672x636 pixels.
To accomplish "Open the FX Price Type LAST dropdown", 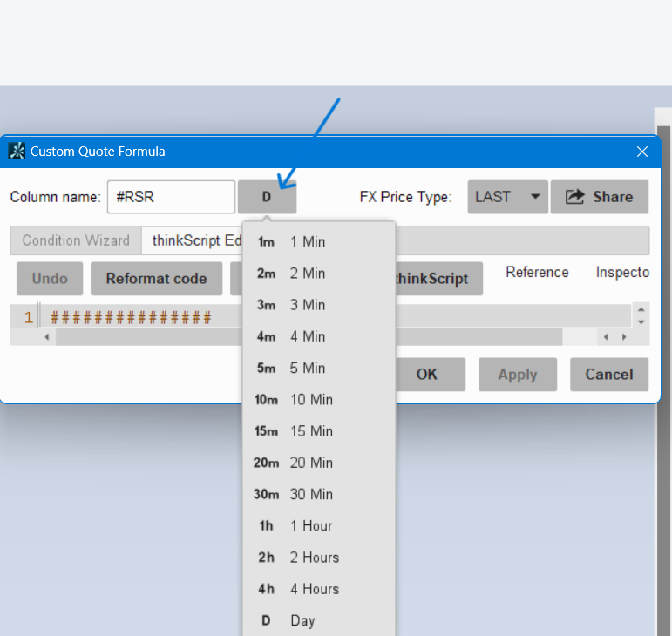I will click(507, 197).
